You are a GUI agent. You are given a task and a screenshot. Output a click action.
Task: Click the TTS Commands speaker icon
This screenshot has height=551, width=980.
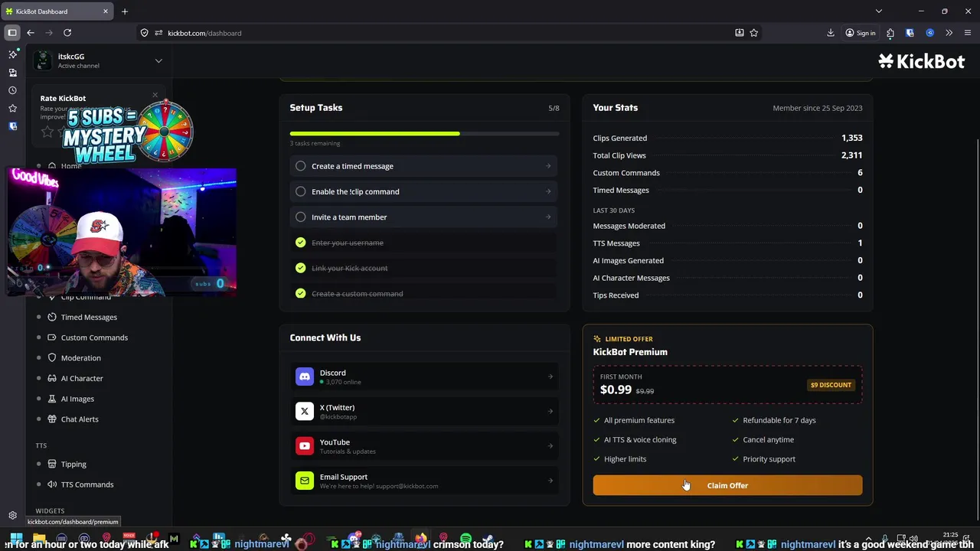click(52, 484)
